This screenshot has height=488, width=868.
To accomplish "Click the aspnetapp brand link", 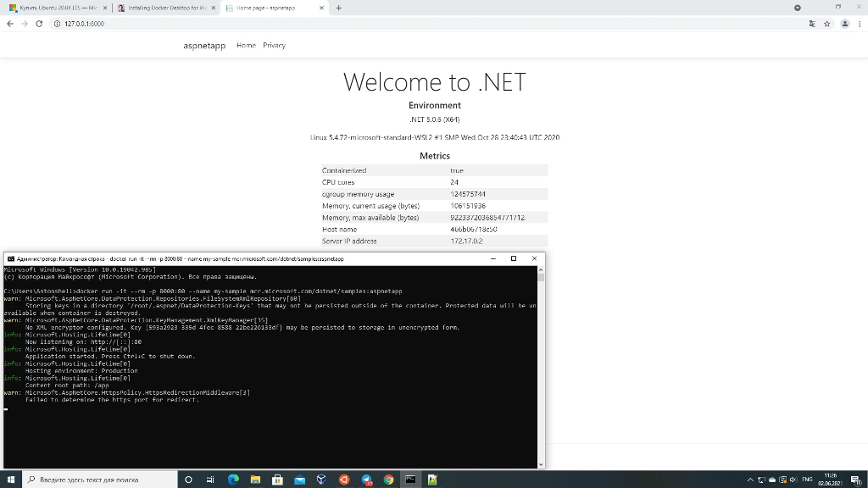I will tap(204, 46).
